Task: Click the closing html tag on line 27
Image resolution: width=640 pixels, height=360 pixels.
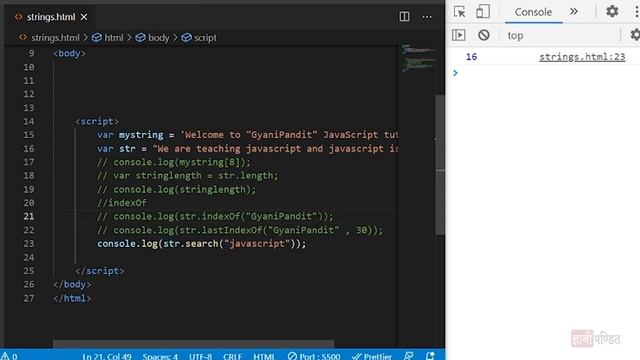Action: coord(72,298)
